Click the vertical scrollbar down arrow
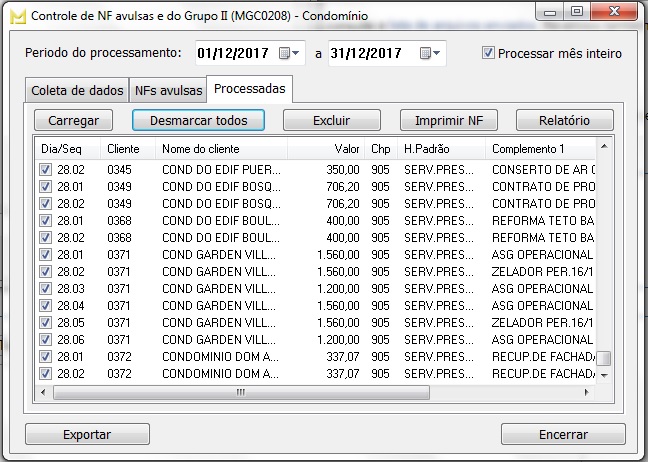Screen dimensions: 648x462 (604, 378)
